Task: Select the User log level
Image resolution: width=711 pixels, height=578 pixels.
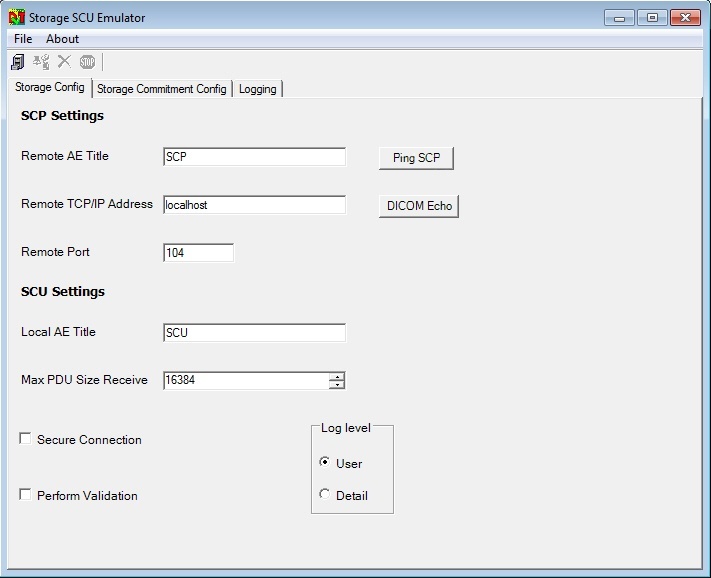Action: [324, 463]
